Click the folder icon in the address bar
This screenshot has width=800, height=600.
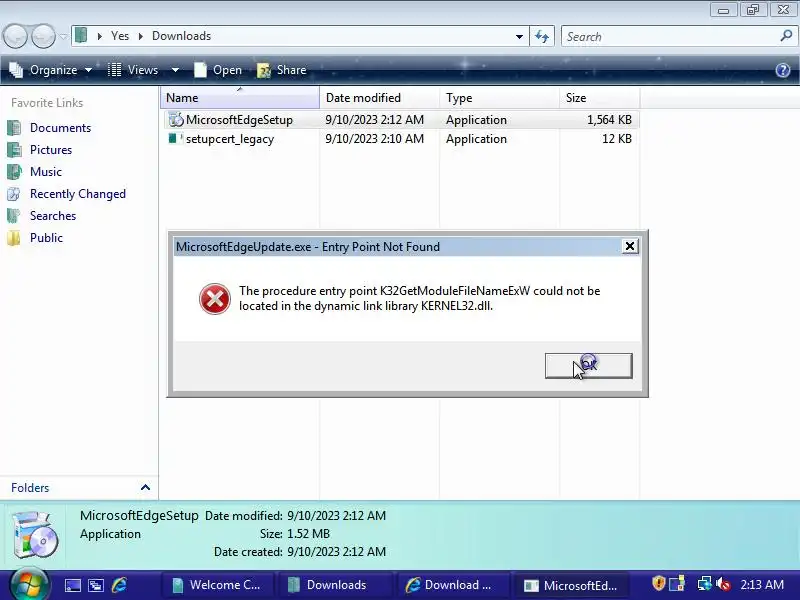pos(81,36)
